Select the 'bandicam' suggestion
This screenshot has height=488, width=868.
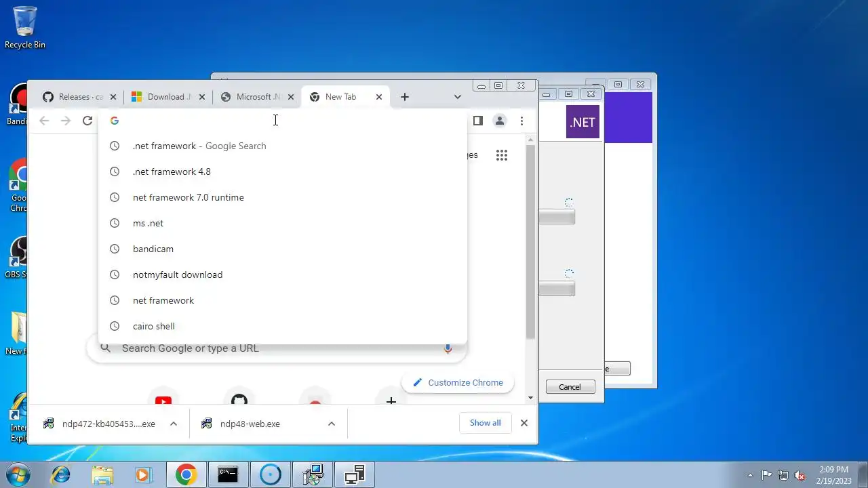click(283, 249)
